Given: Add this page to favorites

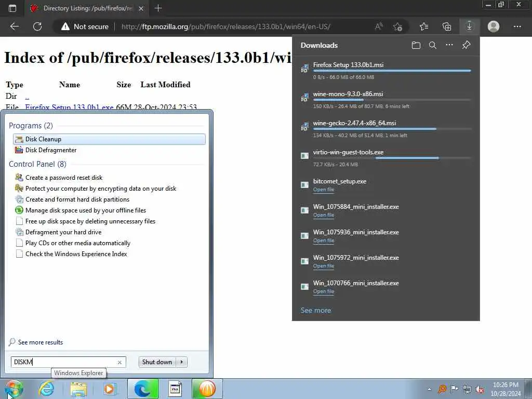Looking at the screenshot, I should pyautogui.click(x=397, y=26).
